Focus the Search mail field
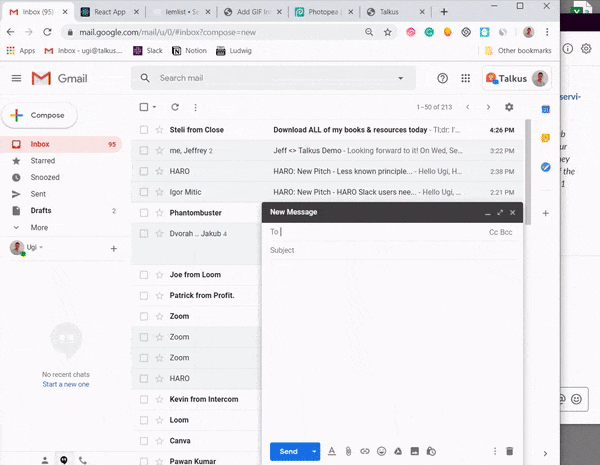Screen dimensions: 600x465 click(x=274, y=78)
